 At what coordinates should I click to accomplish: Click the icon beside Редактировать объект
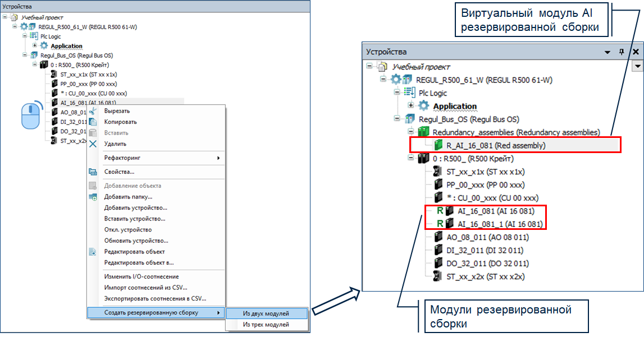(93, 252)
